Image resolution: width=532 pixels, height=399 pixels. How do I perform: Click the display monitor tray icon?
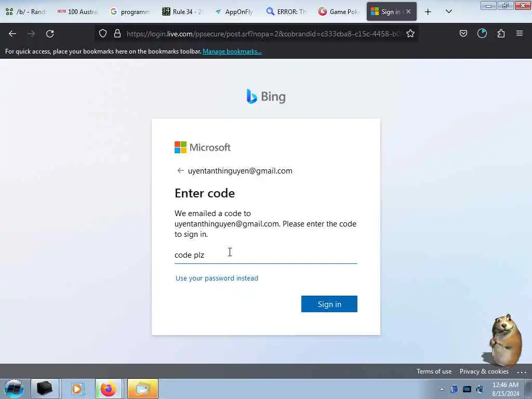pos(467,389)
